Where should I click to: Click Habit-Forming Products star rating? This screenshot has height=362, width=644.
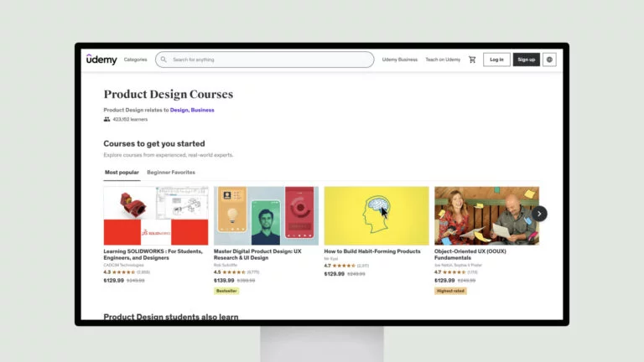coord(344,266)
